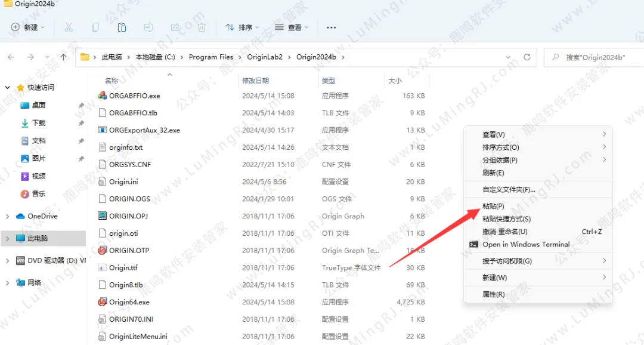The image size is (644, 345).
Task: Expand the 网络 network tree node
Action: [x=8, y=282]
